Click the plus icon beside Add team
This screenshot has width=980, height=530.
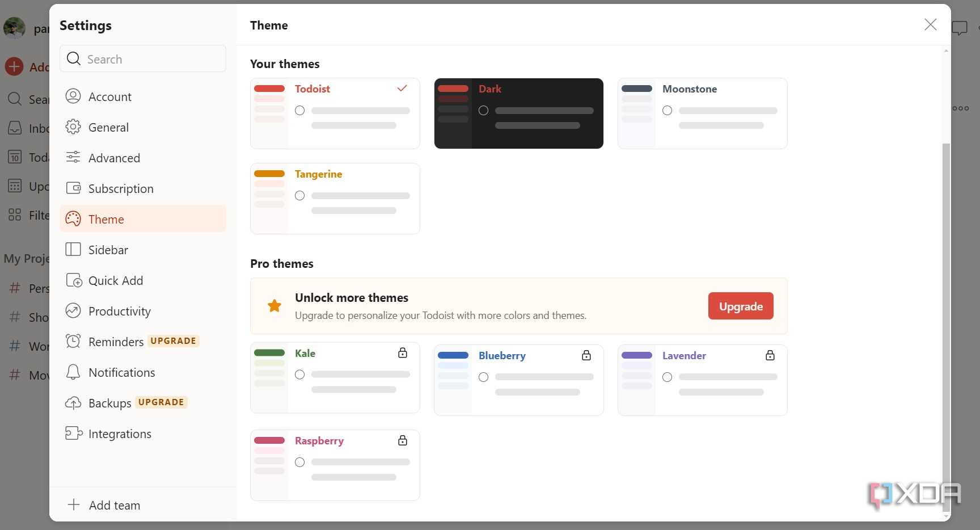pos(74,504)
